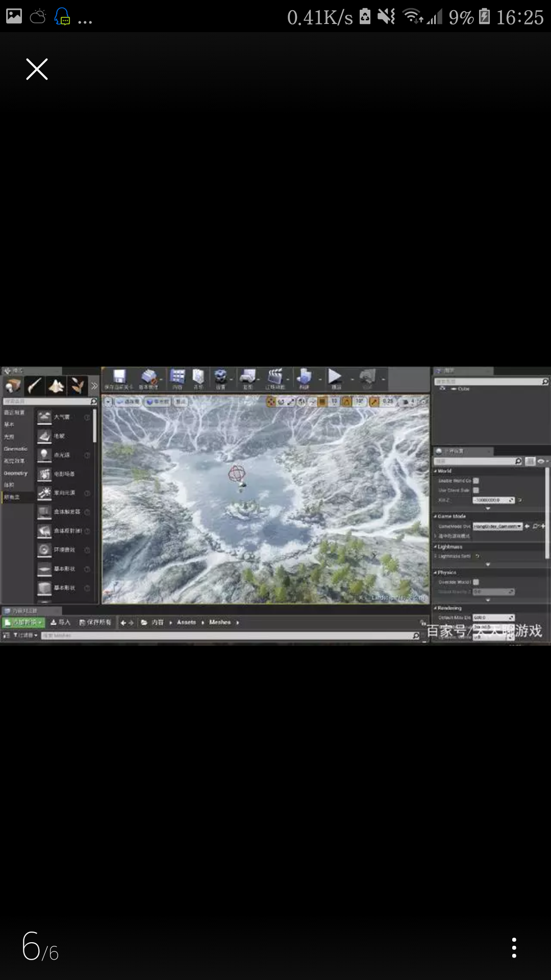Toggle grid snapping icon

tap(322, 402)
